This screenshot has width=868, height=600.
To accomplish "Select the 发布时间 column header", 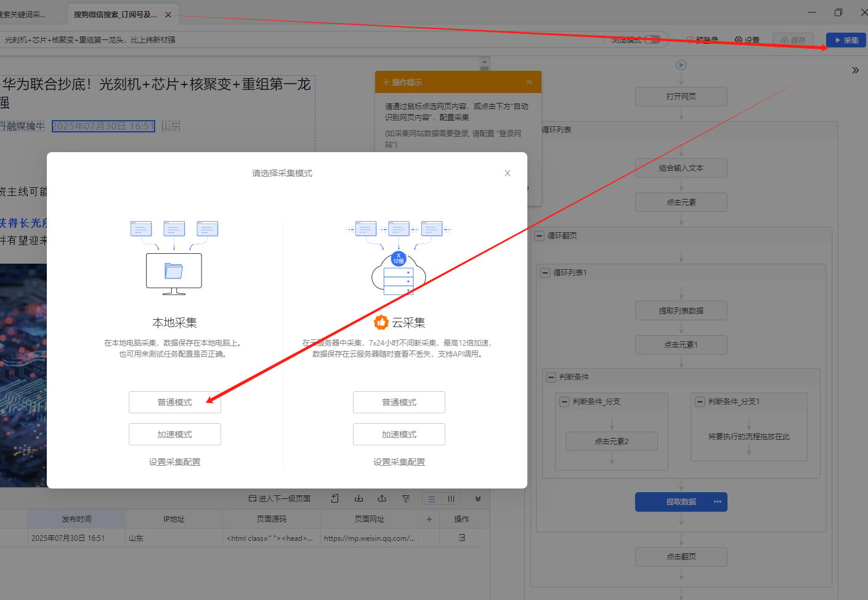I will coord(76,519).
